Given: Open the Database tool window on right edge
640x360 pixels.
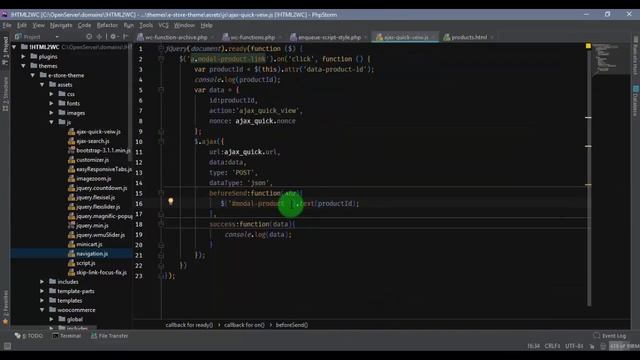Looking at the screenshot, I should [635, 100].
